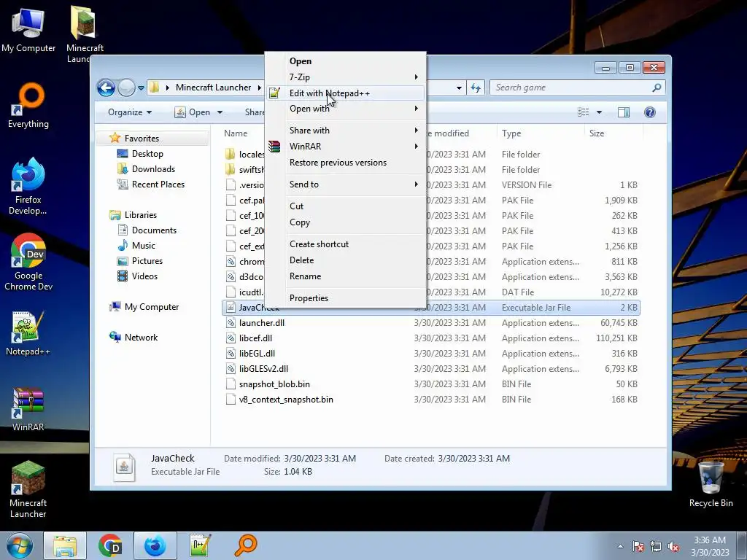This screenshot has width=747, height=560.
Task: Click the Action Center flag tray icon
Action: [638, 547]
